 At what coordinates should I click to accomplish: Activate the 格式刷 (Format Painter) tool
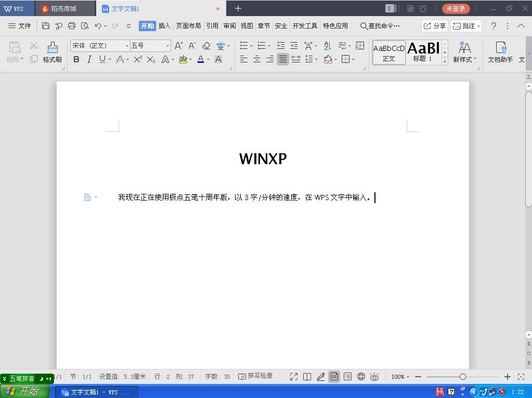pos(52,52)
